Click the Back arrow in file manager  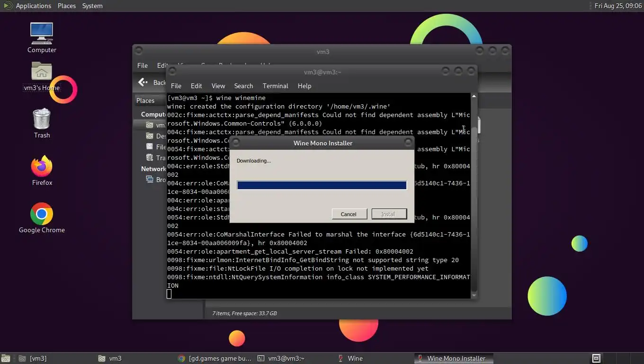coord(143,82)
